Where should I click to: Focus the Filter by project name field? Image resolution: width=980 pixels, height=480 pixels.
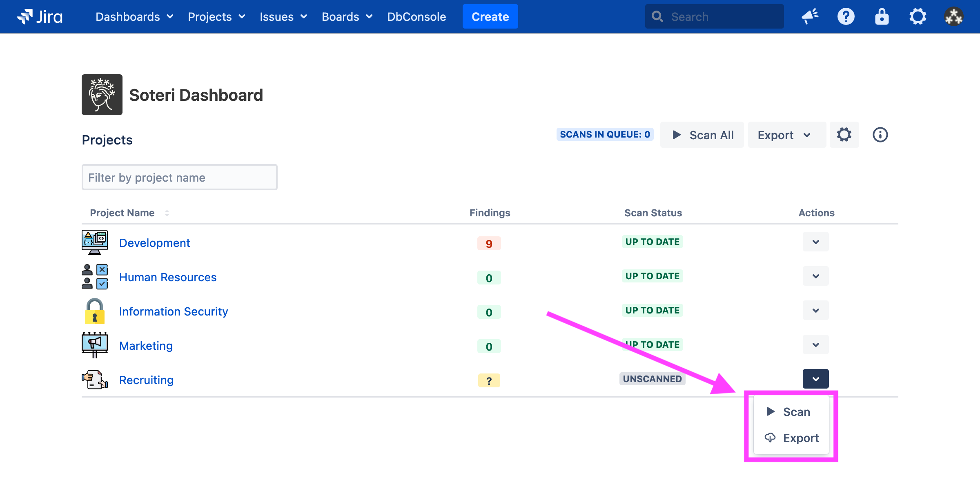[x=179, y=178]
